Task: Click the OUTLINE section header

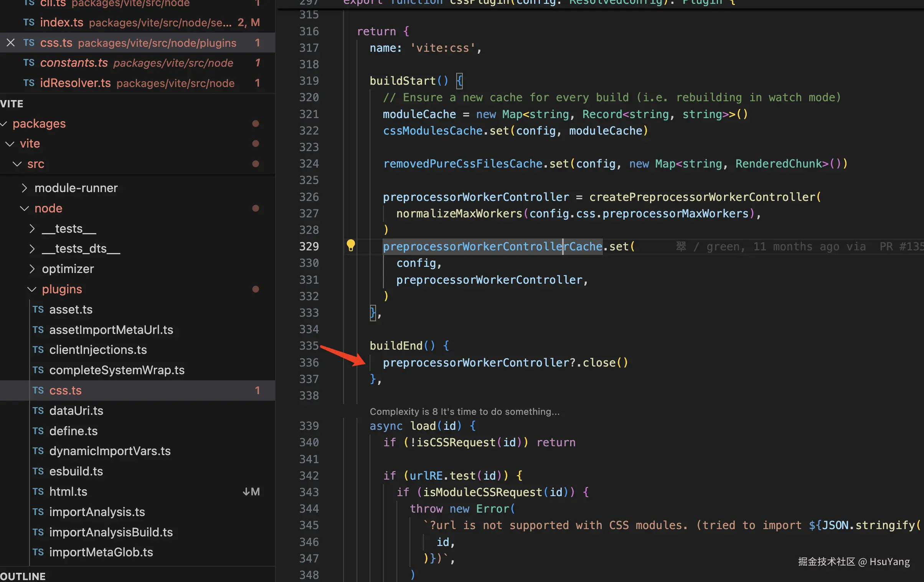Action: [23, 576]
